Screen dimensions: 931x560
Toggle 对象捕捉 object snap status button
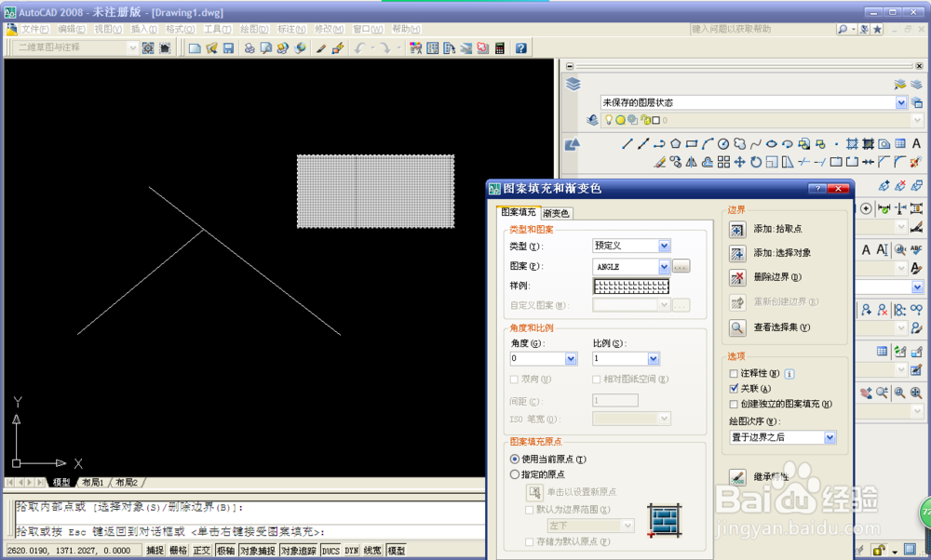point(258,551)
